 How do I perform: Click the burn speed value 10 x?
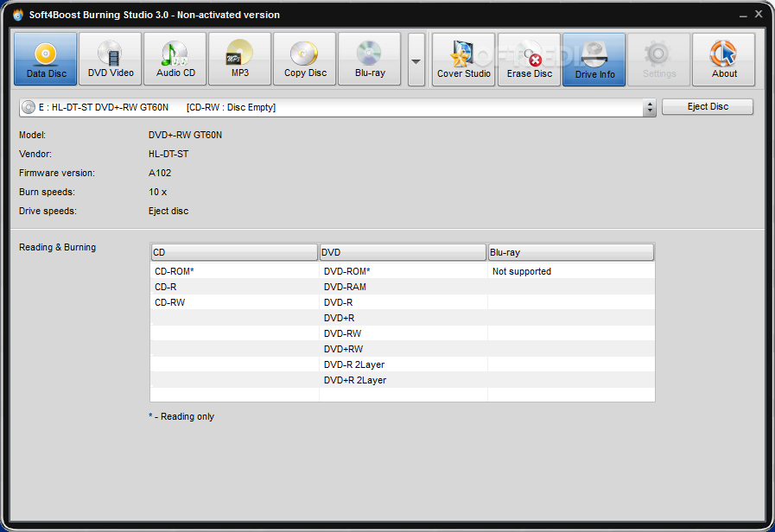pyautogui.click(x=157, y=192)
